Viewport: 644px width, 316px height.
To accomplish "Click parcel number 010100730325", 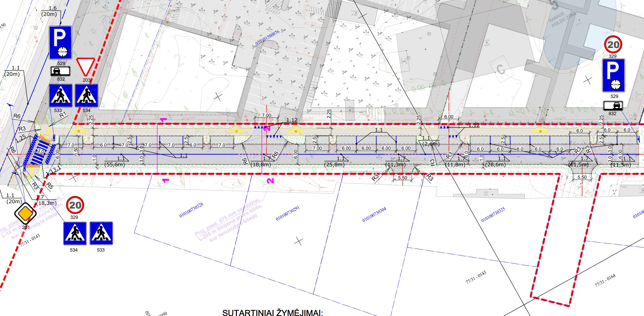I will (x=493, y=214).
